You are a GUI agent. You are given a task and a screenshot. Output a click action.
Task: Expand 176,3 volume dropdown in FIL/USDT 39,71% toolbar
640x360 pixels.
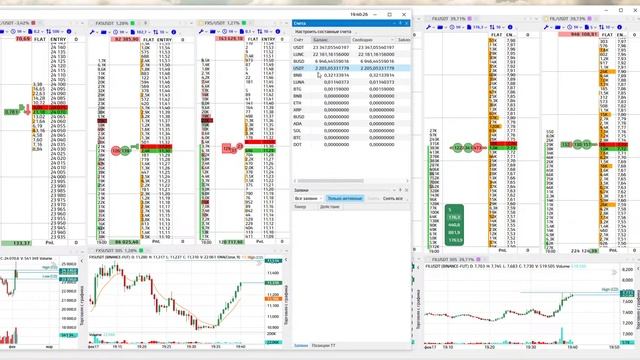pos(485,27)
